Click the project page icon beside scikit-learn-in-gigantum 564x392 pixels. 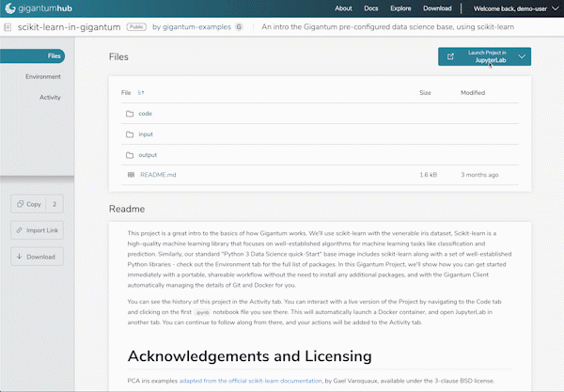[8, 27]
